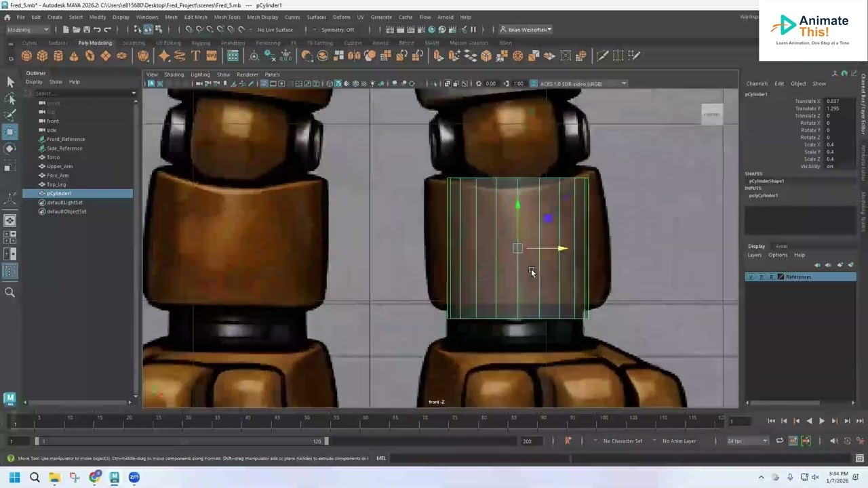Open the Deform menu
Image resolution: width=868 pixels, height=488 pixels.
[342, 17]
